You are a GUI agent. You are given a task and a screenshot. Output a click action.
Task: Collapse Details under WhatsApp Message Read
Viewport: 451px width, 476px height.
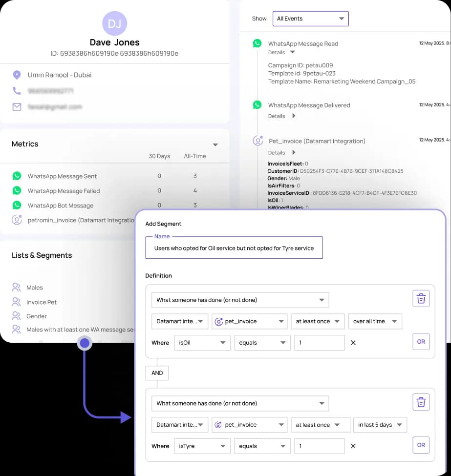pos(293,52)
